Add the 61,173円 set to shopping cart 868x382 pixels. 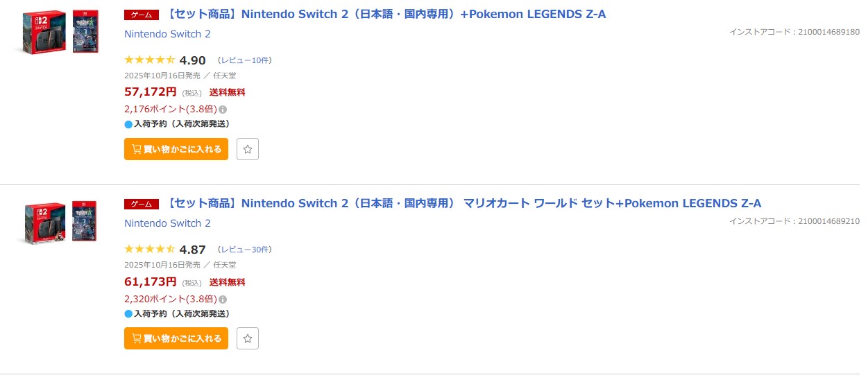tap(176, 338)
